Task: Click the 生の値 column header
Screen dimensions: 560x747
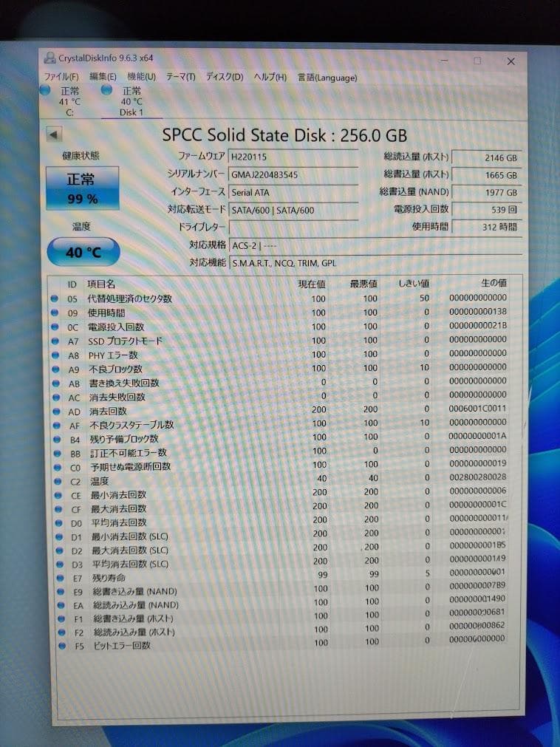Action: point(494,283)
